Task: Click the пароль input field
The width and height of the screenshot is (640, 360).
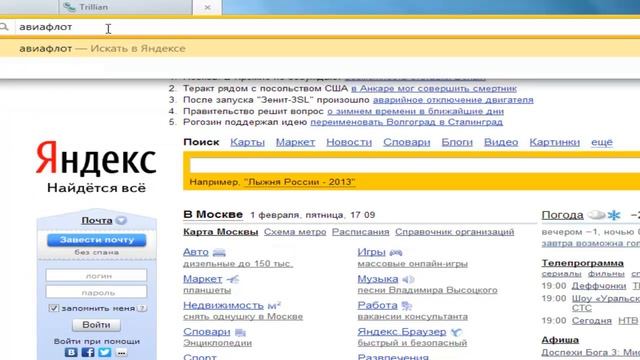Action: [x=96, y=292]
